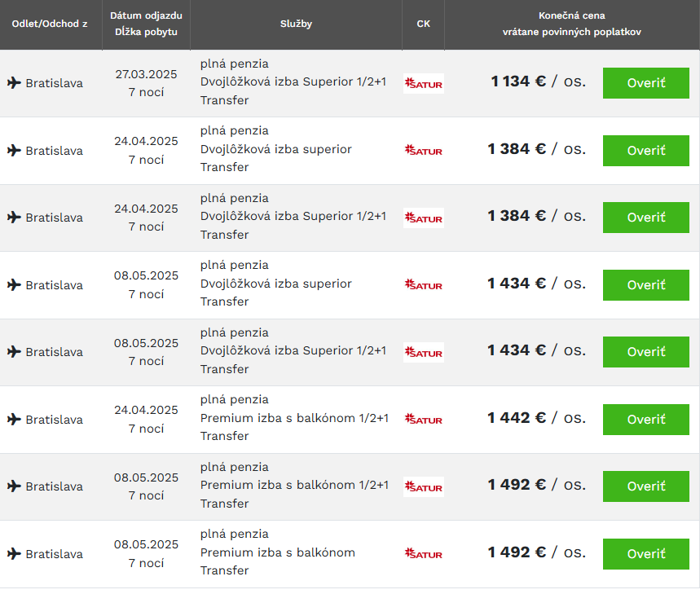Click the Dátum odjazdu column header

(x=147, y=16)
